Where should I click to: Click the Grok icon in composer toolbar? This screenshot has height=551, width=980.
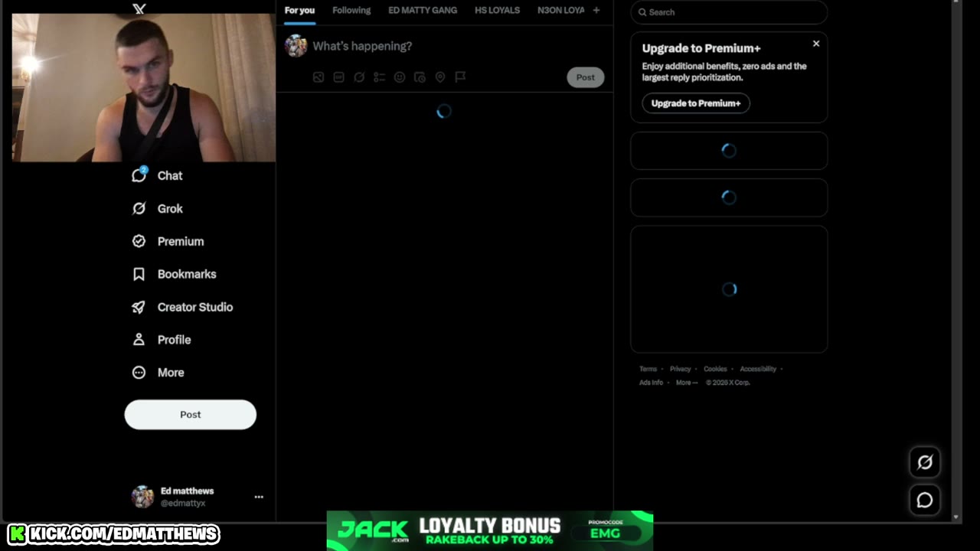pos(359,77)
